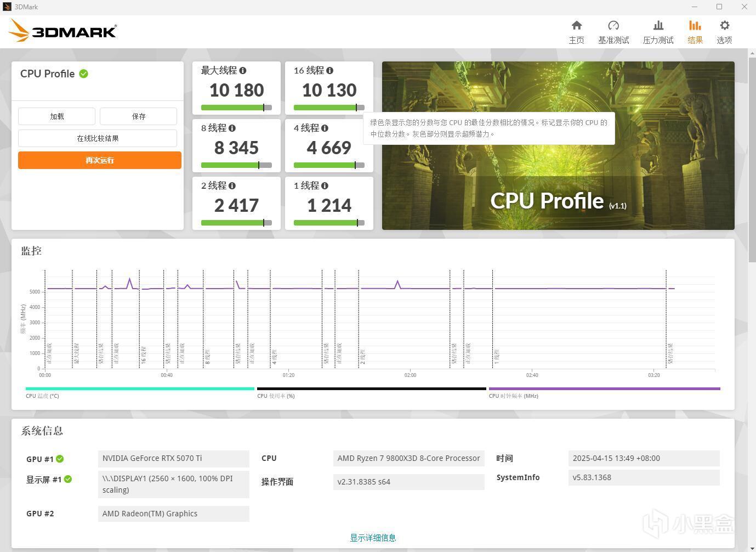Click the 1 线程 score progress bar
The width and height of the screenshot is (756, 552).
(329, 223)
